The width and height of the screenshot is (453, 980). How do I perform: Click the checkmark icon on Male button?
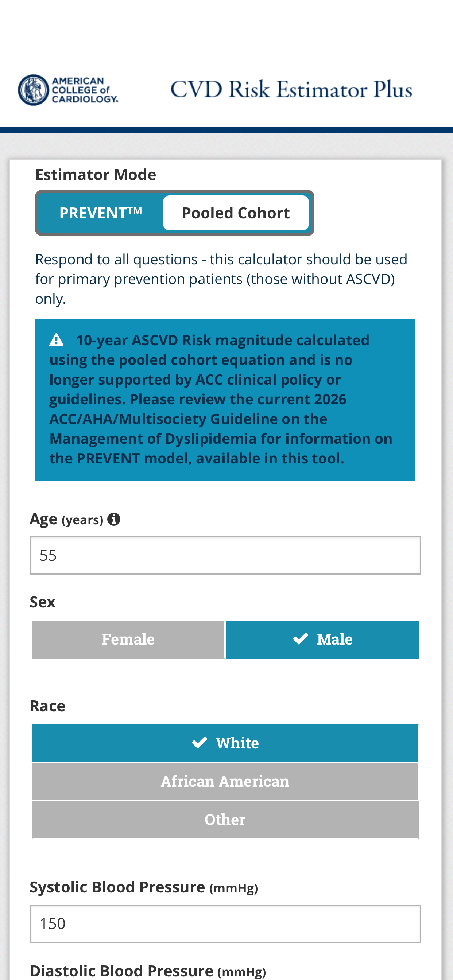300,639
